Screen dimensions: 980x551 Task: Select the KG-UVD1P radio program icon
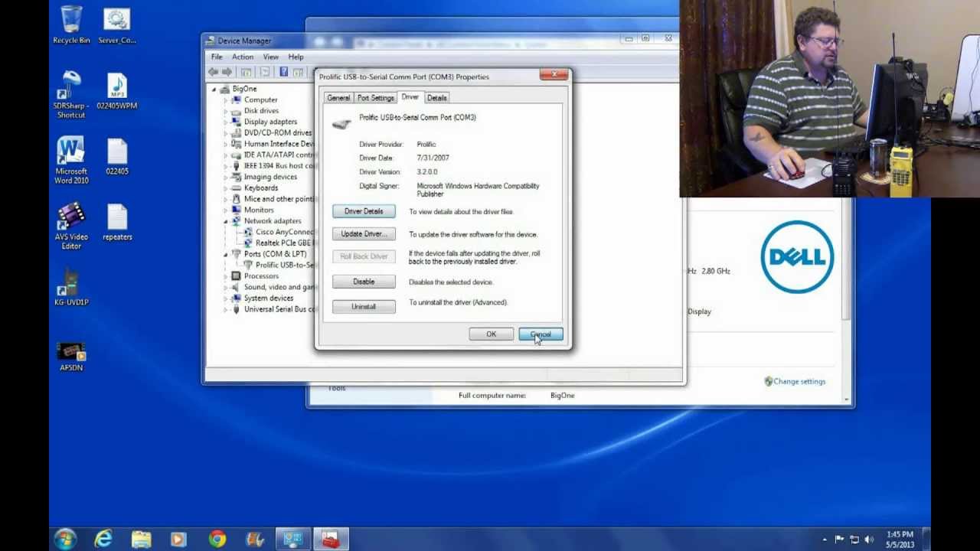(71, 288)
